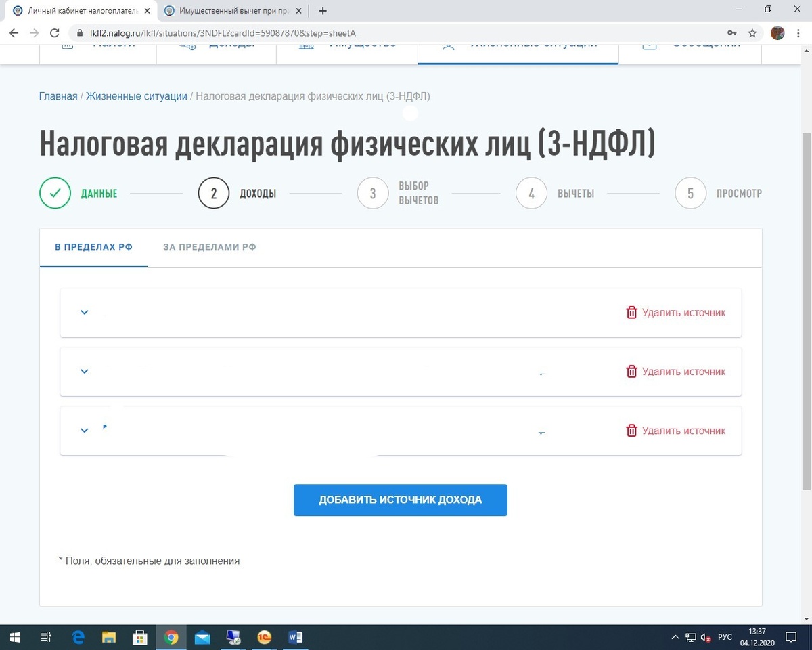The width and height of the screenshot is (812, 650).
Task: Expand the second income source row
Action: point(84,371)
